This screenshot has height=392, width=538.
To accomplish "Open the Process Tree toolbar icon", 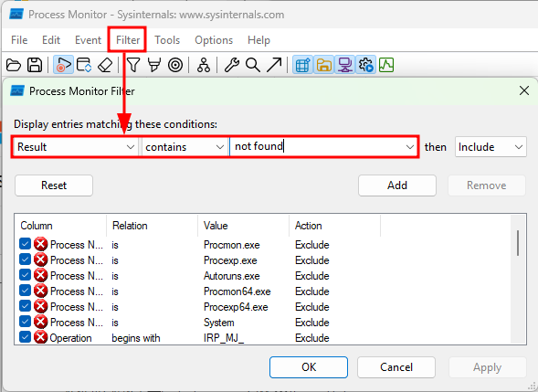I will pyautogui.click(x=204, y=65).
